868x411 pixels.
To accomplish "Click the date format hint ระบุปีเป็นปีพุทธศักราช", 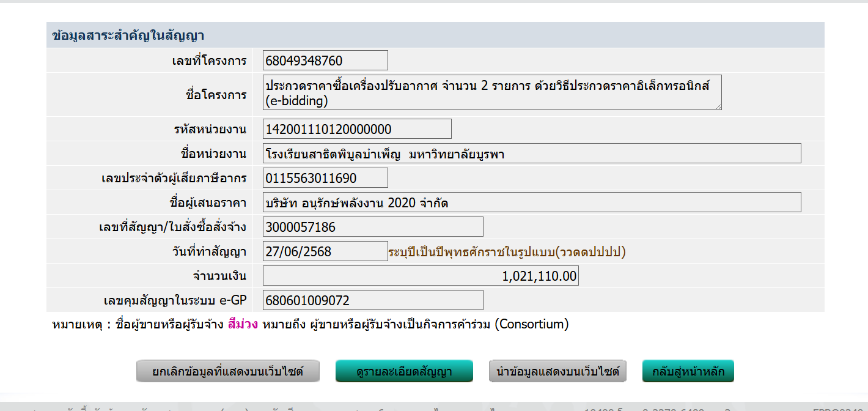I will tap(506, 252).
